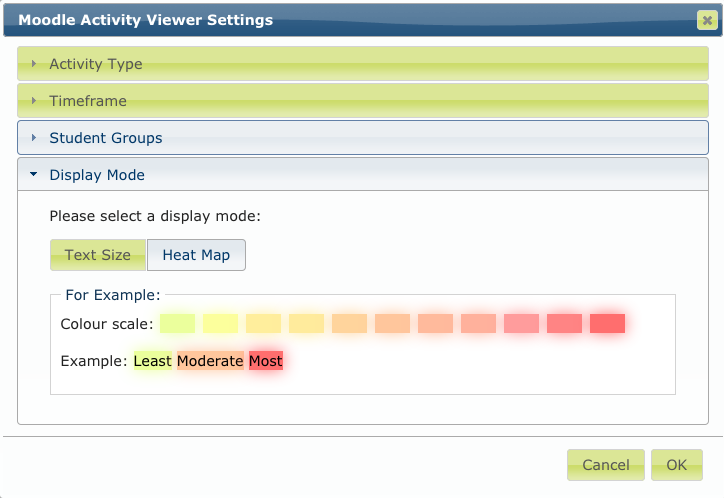Click the dialog title bar text
724x498 pixels.
(145, 20)
